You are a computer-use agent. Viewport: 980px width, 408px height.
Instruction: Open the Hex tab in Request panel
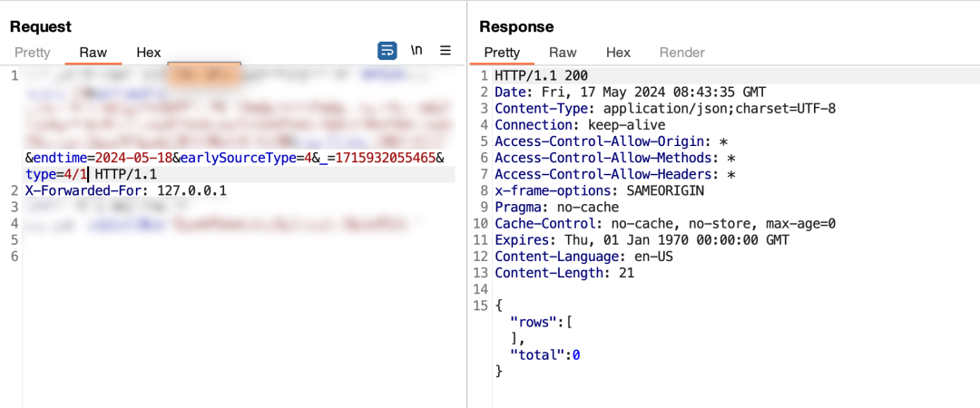[x=149, y=53]
